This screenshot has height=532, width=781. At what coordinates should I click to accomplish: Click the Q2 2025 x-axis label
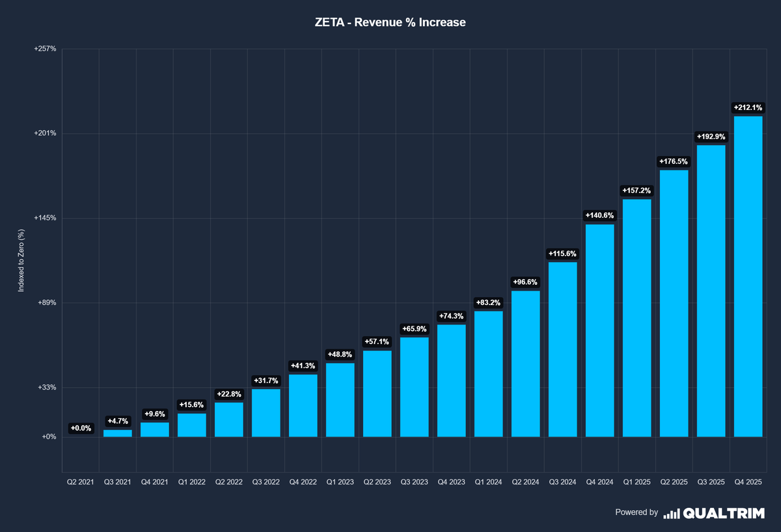click(674, 483)
